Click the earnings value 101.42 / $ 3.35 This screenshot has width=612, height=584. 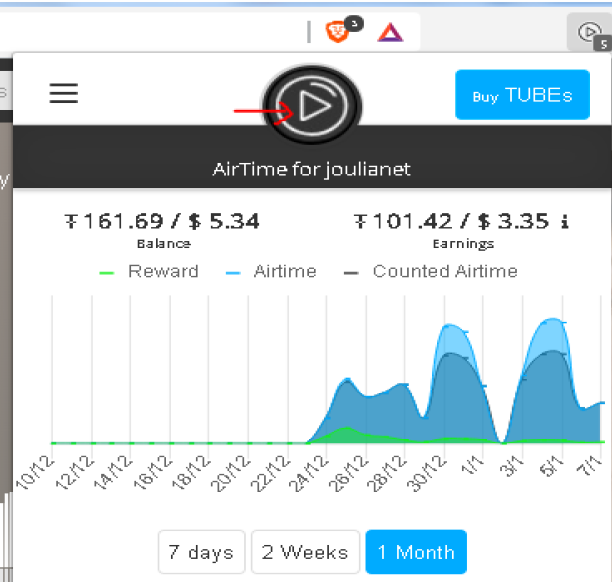pyautogui.click(x=452, y=221)
